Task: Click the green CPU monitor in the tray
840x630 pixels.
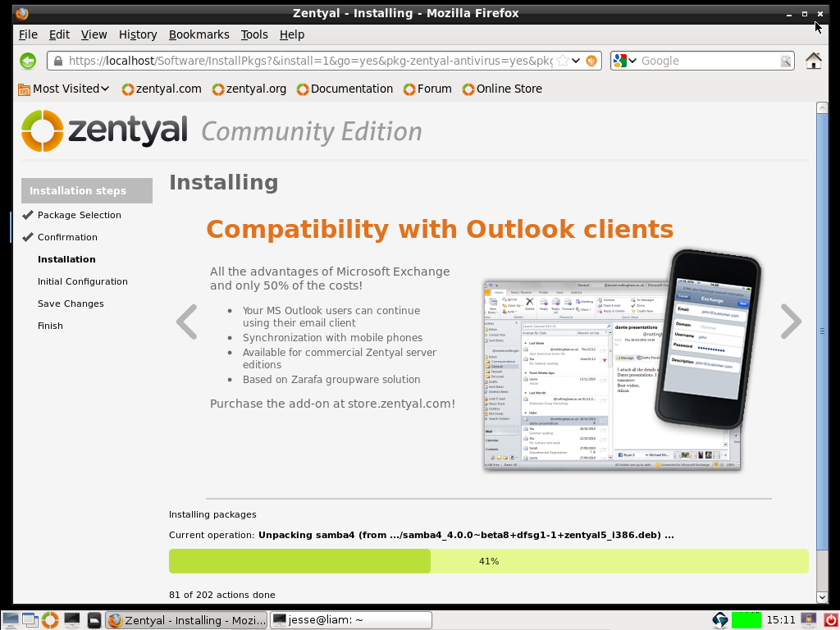Action: pos(746,620)
